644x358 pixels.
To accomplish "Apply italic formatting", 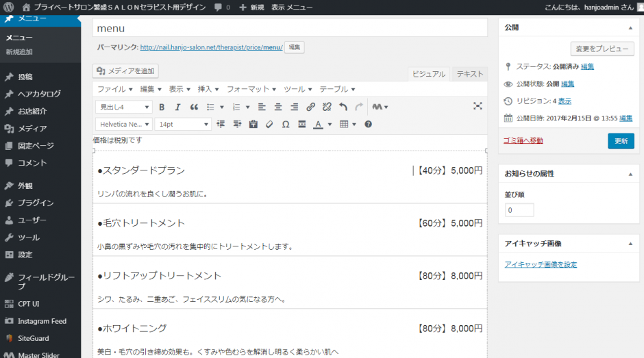I will point(177,107).
